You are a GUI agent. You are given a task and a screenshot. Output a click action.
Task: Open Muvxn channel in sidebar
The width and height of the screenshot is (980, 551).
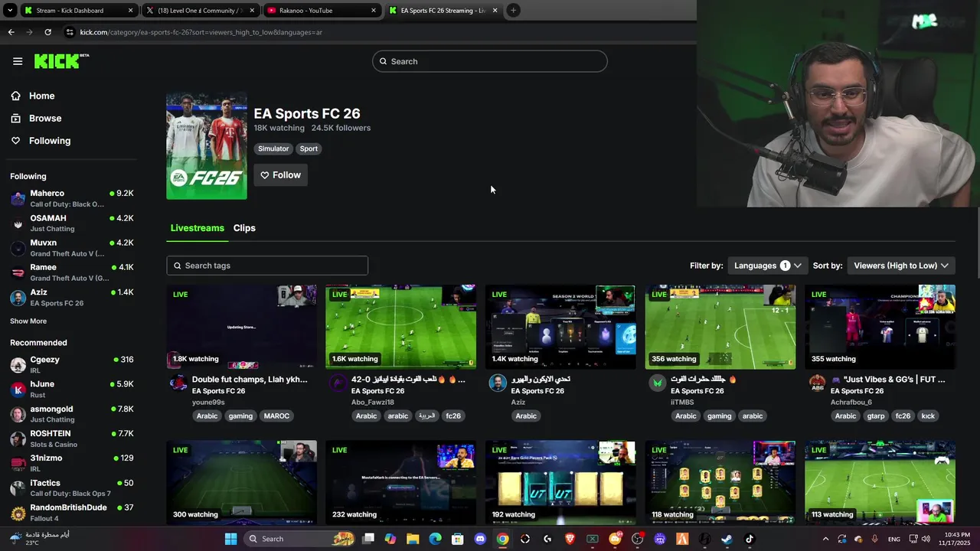[72, 247]
